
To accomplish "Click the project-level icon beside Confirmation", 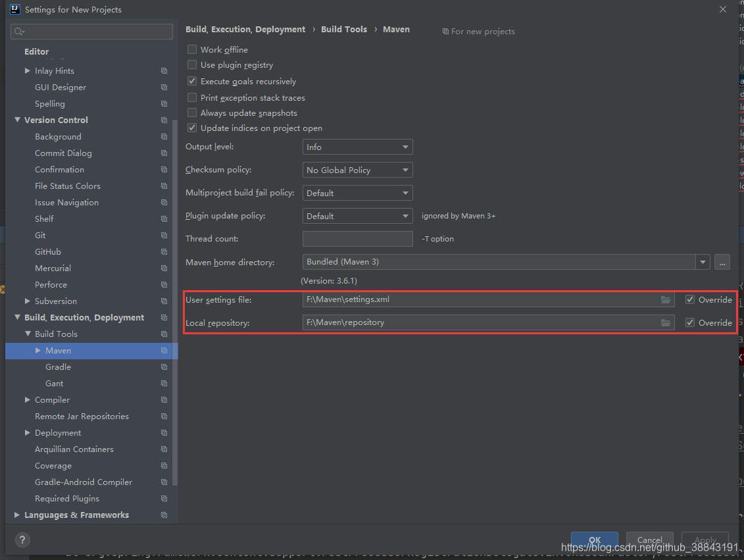I will [x=164, y=169].
